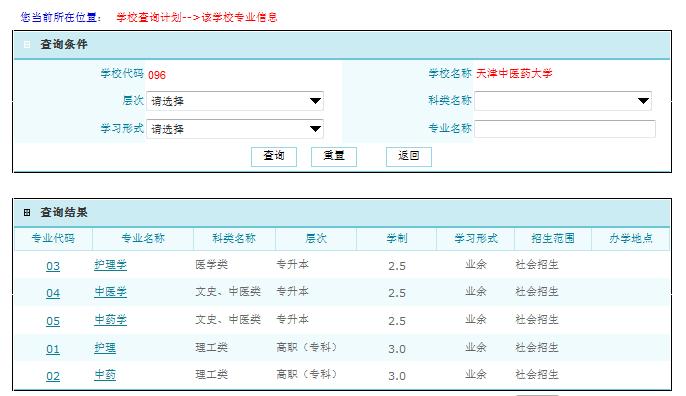The height and width of the screenshot is (396, 686).
Task: Click 文史、中医类 cell in 中药学 row
Action: pyautogui.click(x=228, y=320)
